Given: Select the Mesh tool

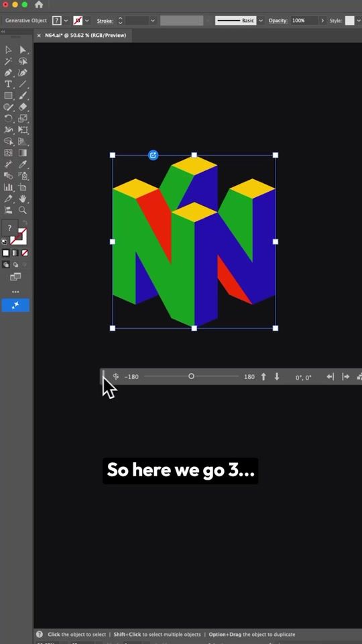Looking at the screenshot, I should pos(8,153).
